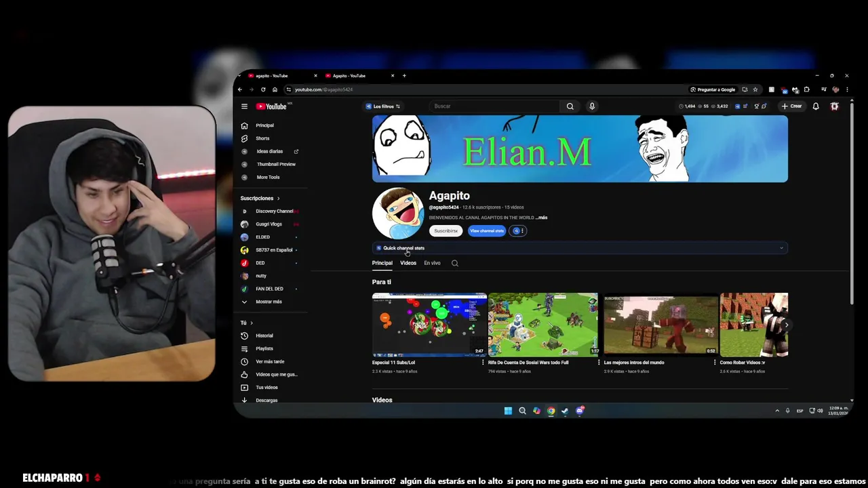Image resolution: width=868 pixels, height=488 pixels.
Task: Reload the page
Action: [263, 89]
